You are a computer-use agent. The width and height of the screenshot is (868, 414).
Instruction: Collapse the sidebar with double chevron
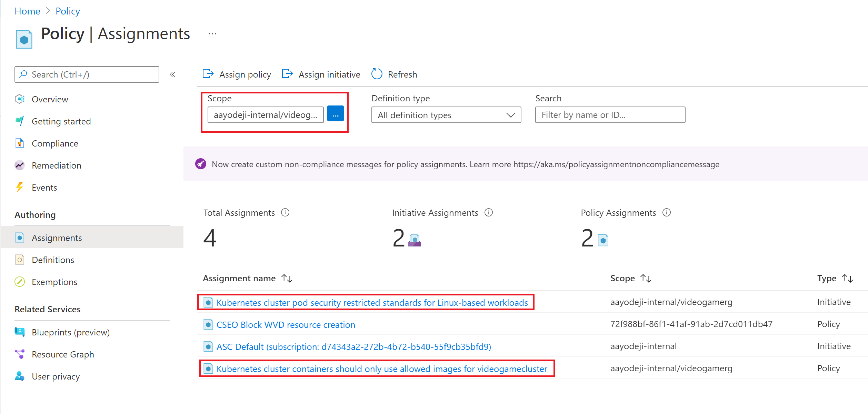(x=172, y=74)
